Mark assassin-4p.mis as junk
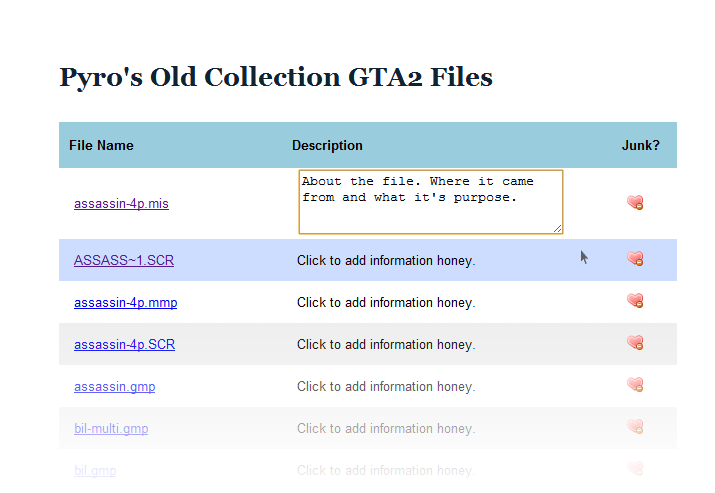 (635, 203)
